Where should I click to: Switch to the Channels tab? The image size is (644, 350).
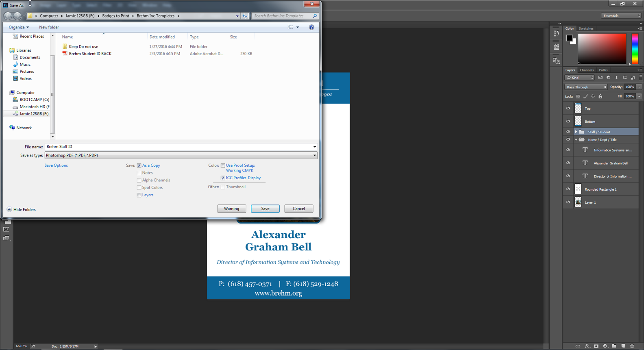click(x=586, y=70)
